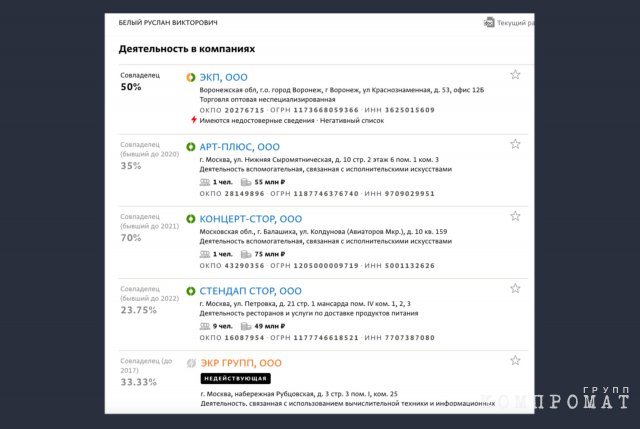Click green status icon of АРТ-ПЛЮС
Screen dimensions: 640x429
192,147
